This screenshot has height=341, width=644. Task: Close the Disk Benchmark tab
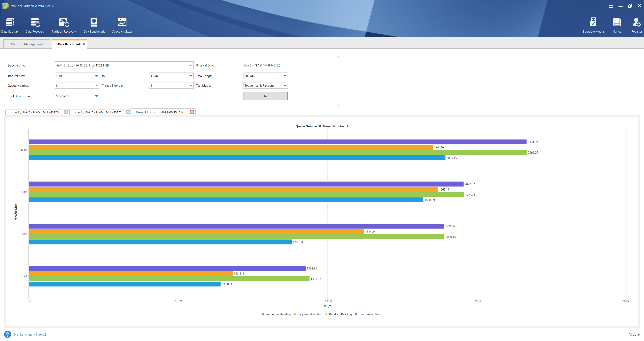84,44
